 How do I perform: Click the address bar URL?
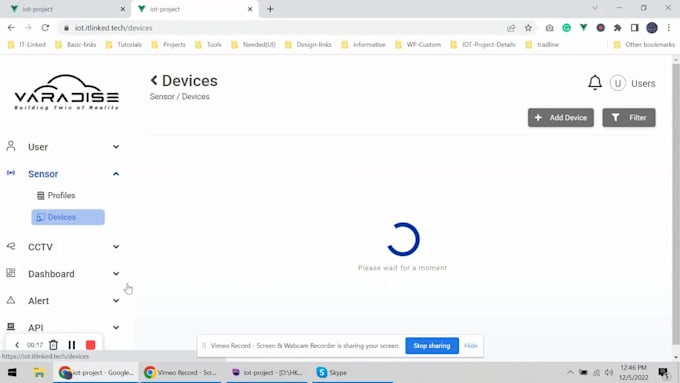pos(113,28)
